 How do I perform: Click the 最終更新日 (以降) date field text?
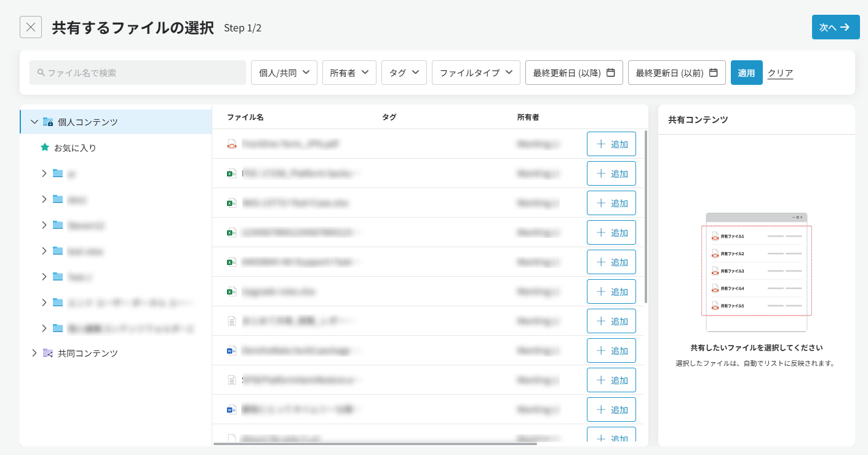(x=567, y=73)
